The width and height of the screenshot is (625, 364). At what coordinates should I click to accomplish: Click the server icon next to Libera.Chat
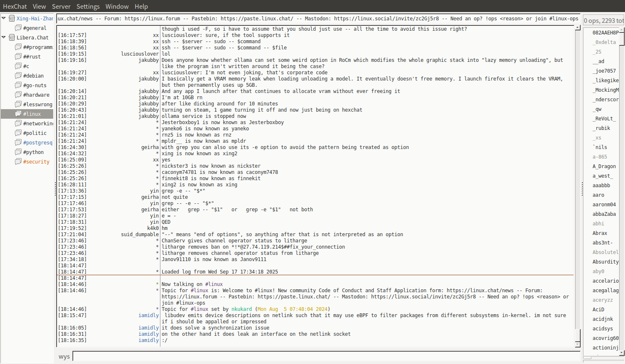point(12,37)
